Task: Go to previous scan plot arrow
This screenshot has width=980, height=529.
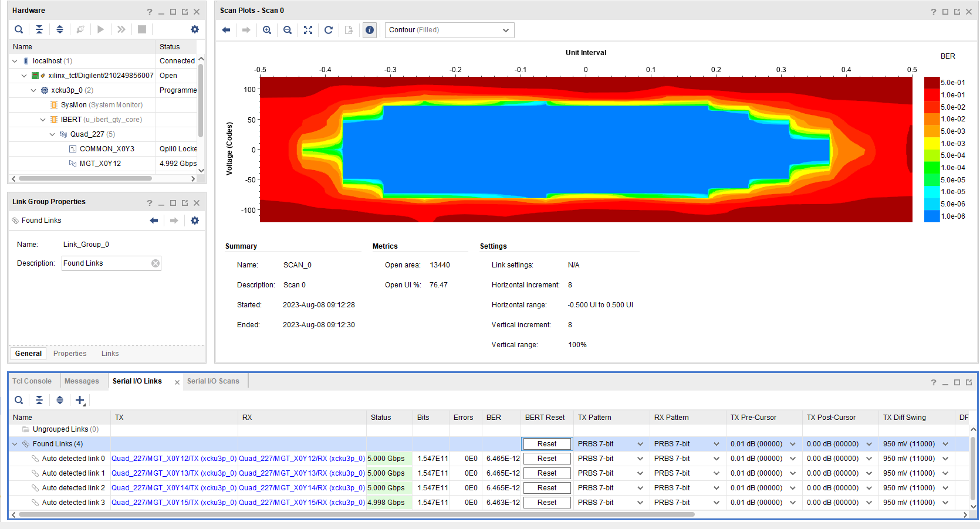Action: pyautogui.click(x=226, y=30)
